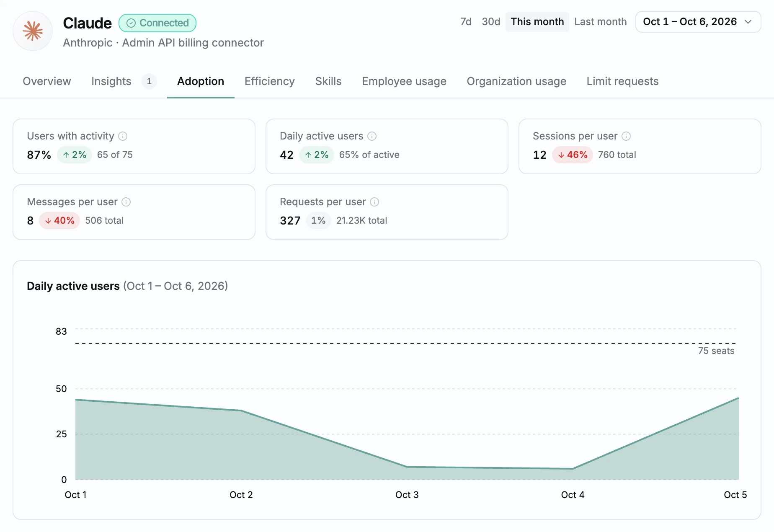The height and width of the screenshot is (532, 774).
Task: Switch to the Limit requests tab
Action: (622, 81)
